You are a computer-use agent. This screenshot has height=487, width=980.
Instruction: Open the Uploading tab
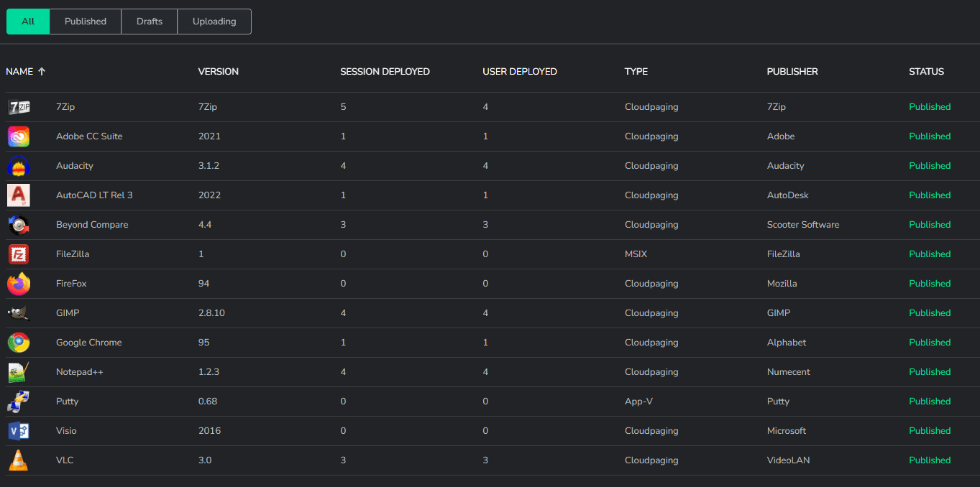(214, 22)
